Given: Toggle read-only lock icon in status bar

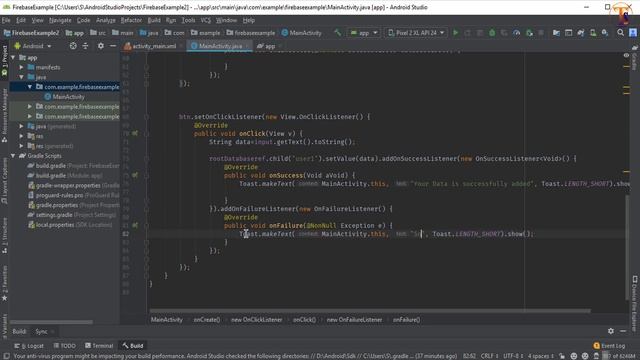Looking at the screenshot, I should click(x=562, y=356).
